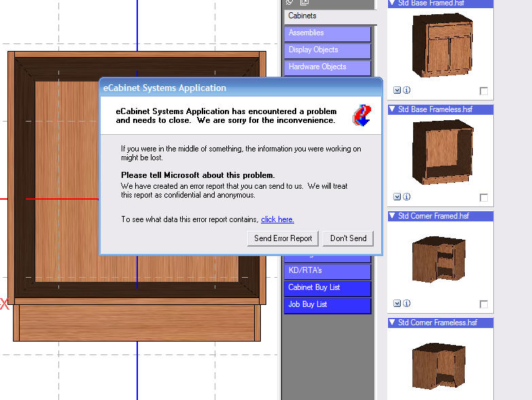Collapse the Std Base Framed.hsf entry
532x400 pixels.
tap(392, 3)
